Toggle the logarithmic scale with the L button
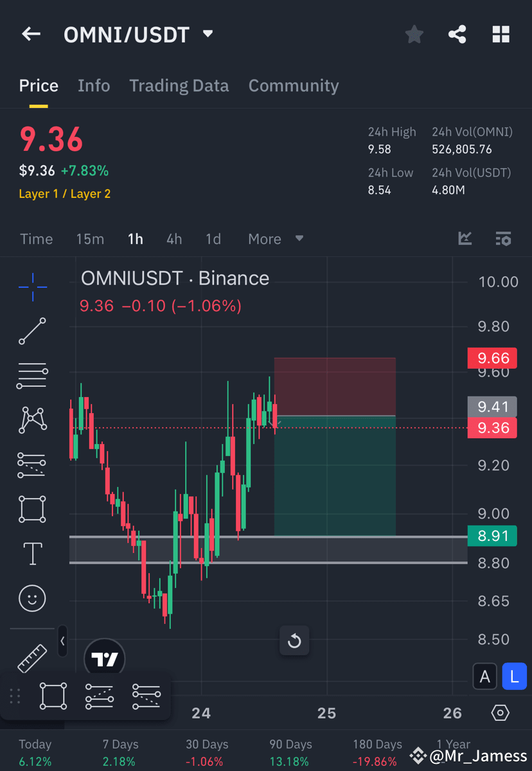 (515, 676)
